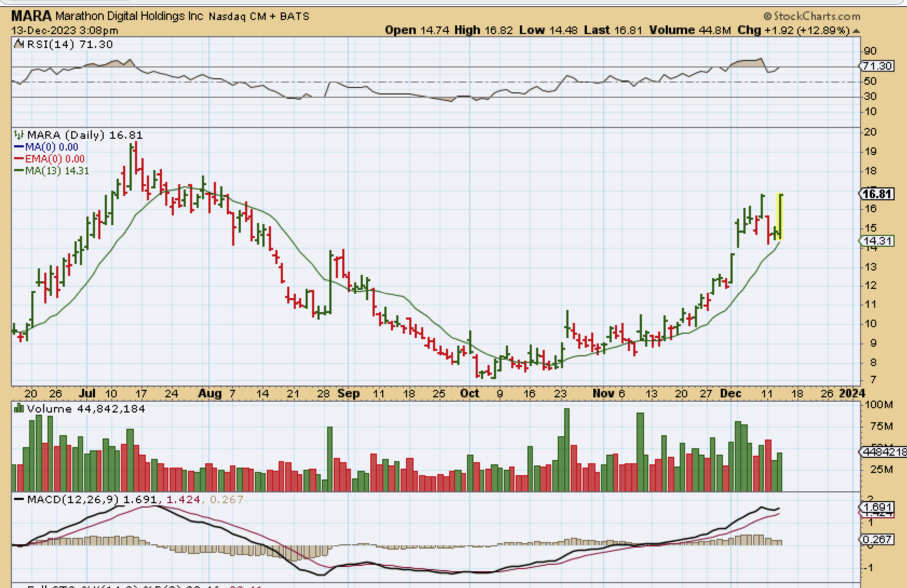Viewport: 907px width, 588px height.
Task: Click the Nasdaq CM + BATS exchange label
Action: 259,16
